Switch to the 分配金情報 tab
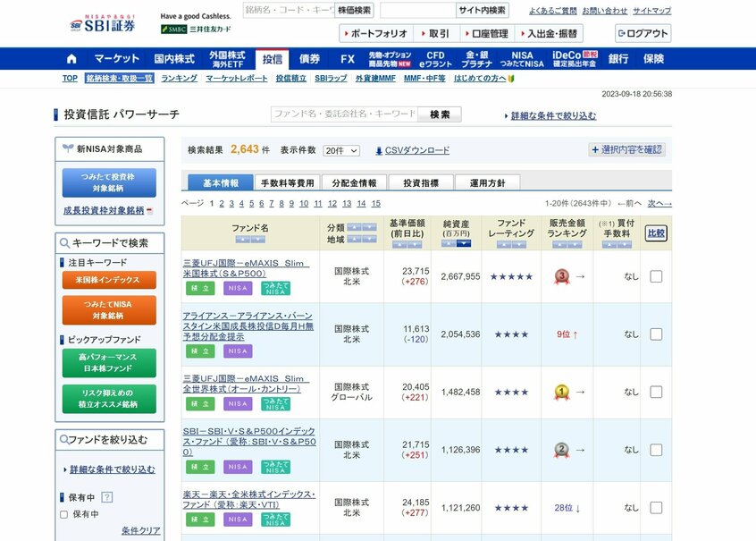 tap(354, 182)
